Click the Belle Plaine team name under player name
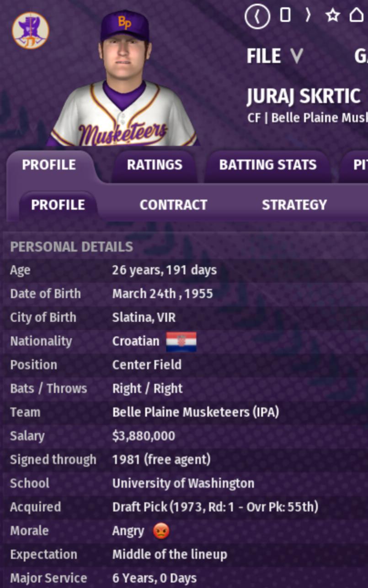368x588 pixels. 319,118
